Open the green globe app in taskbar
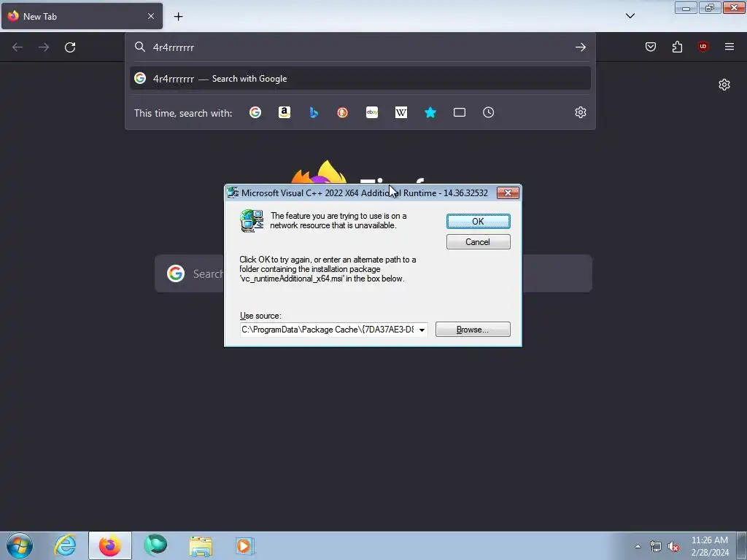 click(155, 545)
